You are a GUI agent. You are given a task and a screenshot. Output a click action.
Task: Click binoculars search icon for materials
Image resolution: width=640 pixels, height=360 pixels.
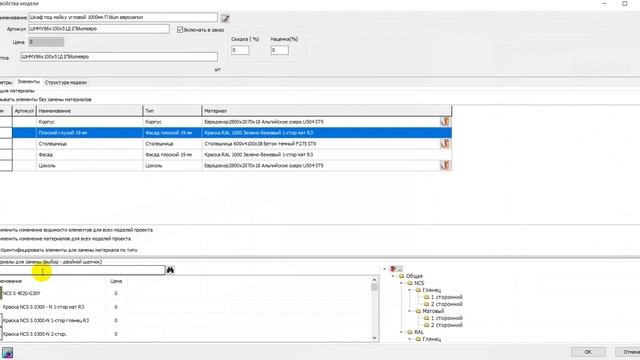(170, 270)
